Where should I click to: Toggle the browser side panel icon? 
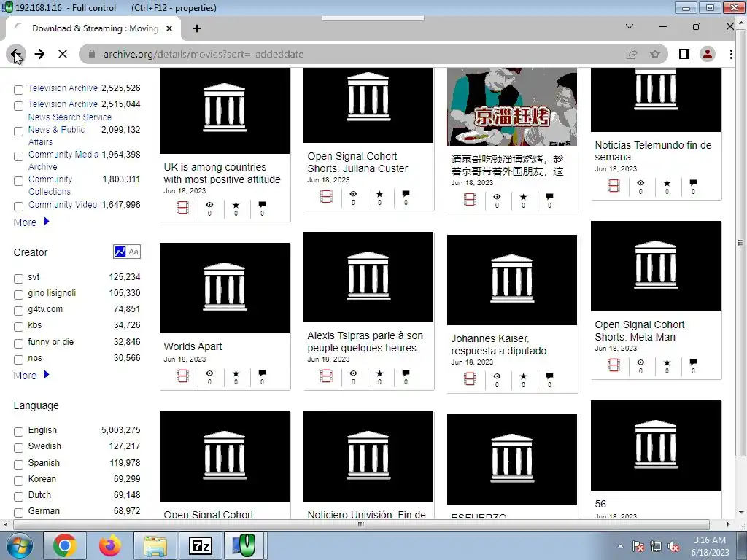[x=684, y=54]
